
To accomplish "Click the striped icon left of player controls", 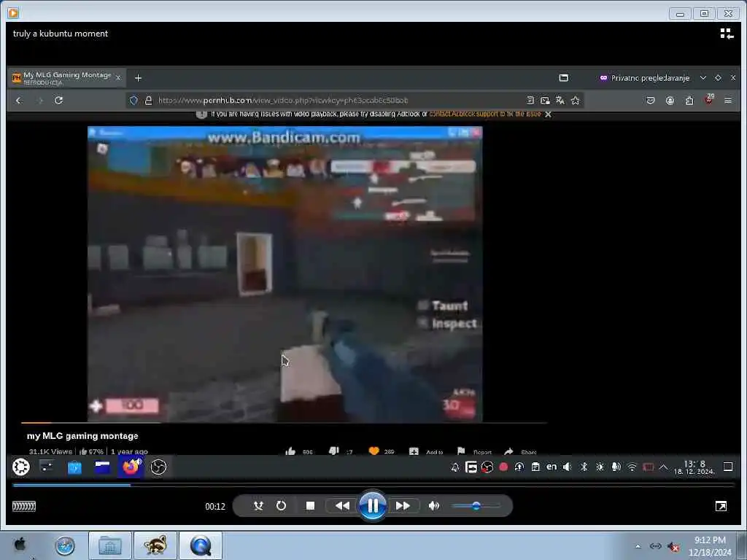I will tap(24, 506).
